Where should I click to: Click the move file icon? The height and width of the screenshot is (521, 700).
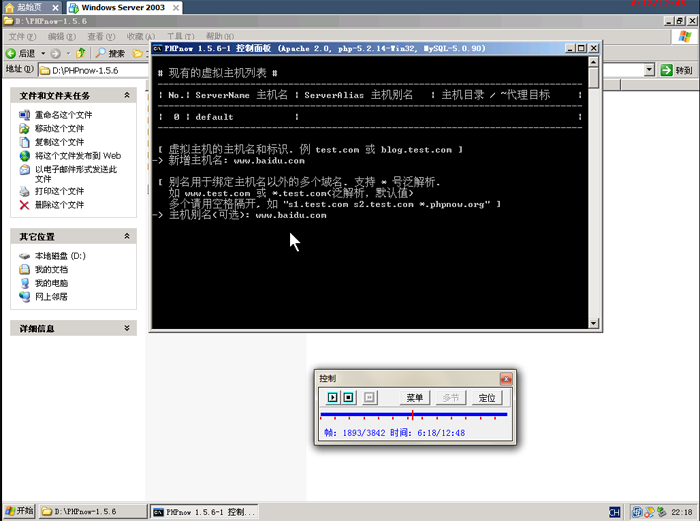[x=24, y=129]
